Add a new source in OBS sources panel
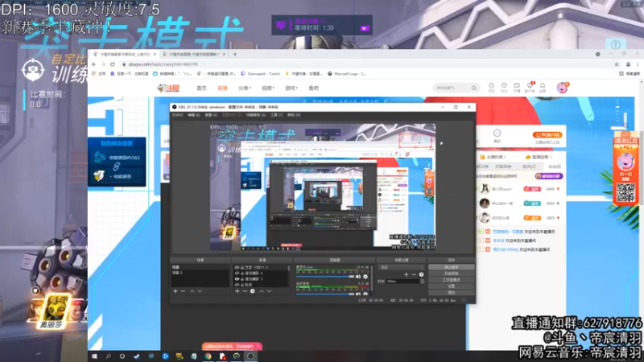Image resolution: width=644 pixels, height=362 pixels. point(237,291)
